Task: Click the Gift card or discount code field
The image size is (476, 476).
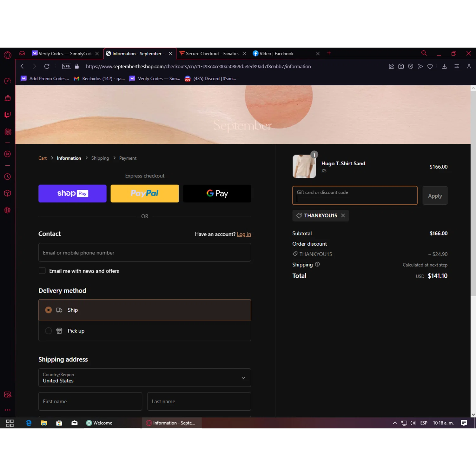Action: click(355, 195)
